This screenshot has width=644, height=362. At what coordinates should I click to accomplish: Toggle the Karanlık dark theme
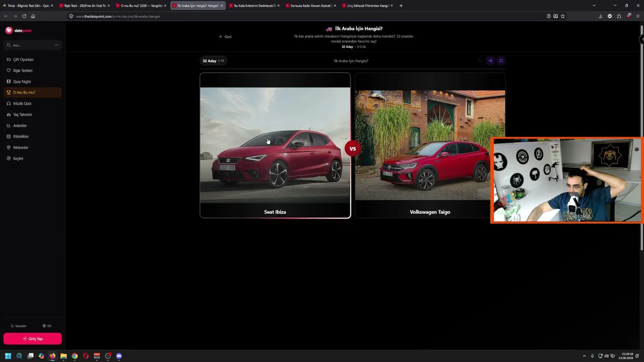point(19,326)
